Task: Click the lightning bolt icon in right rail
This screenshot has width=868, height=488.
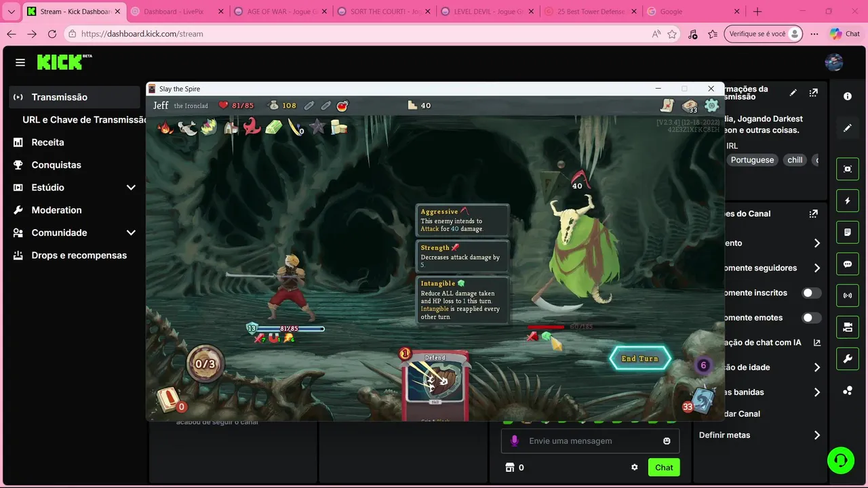Action: tap(848, 201)
